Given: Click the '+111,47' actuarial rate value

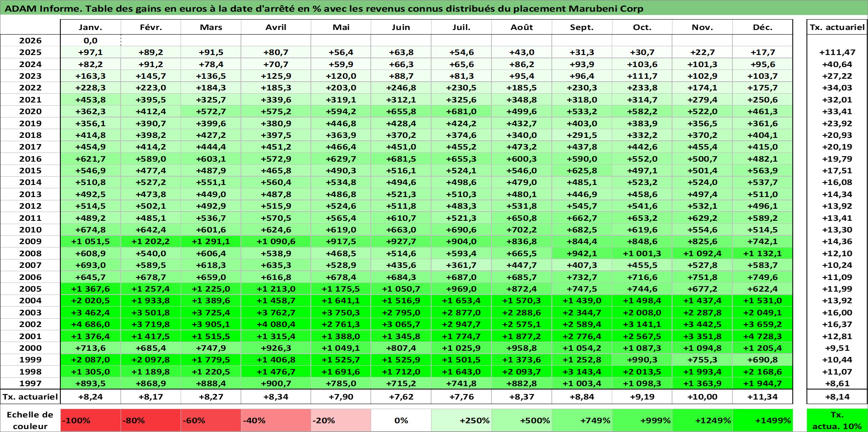Looking at the screenshot, I should (x=837, y=52).
